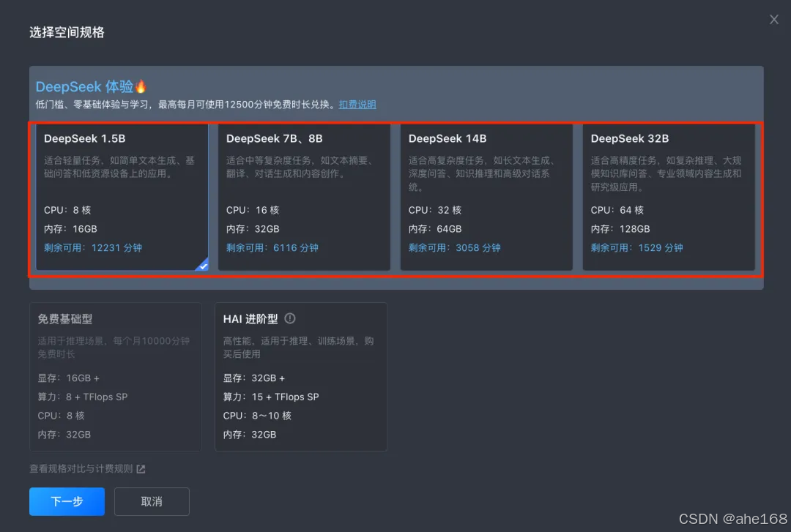Click 剩余可用：3058 分钟 text

pos(455,247)
